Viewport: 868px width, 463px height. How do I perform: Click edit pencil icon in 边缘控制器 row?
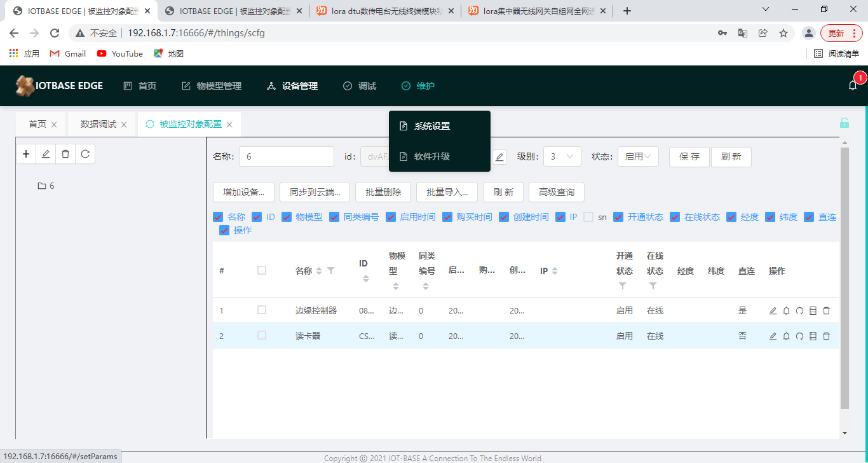[773, 311]
